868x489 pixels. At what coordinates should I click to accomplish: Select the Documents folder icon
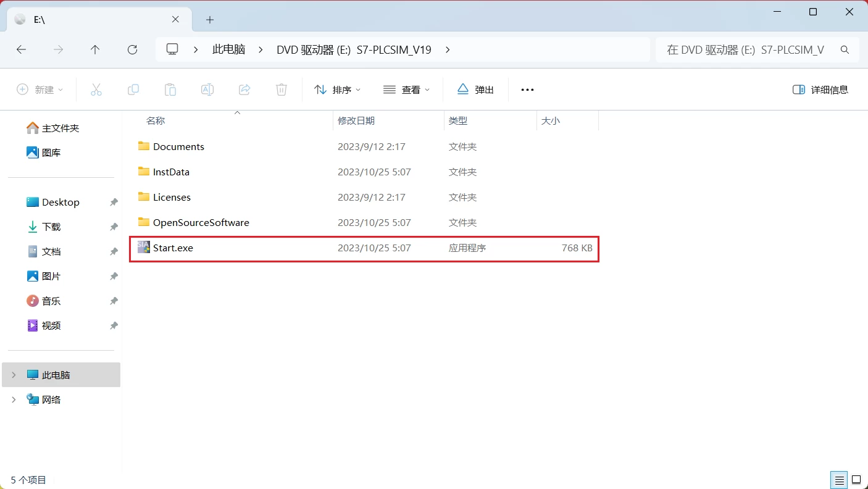[144, 146]
